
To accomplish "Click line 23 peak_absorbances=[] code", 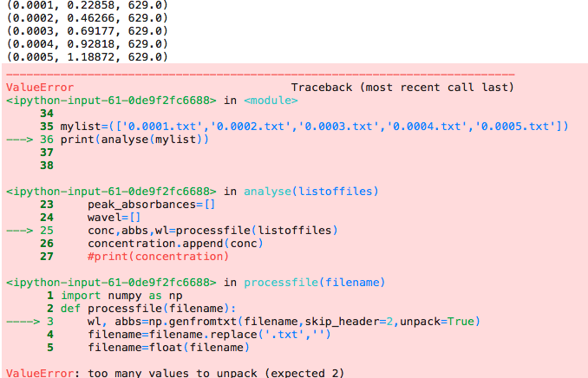I will tap(152, 205).
